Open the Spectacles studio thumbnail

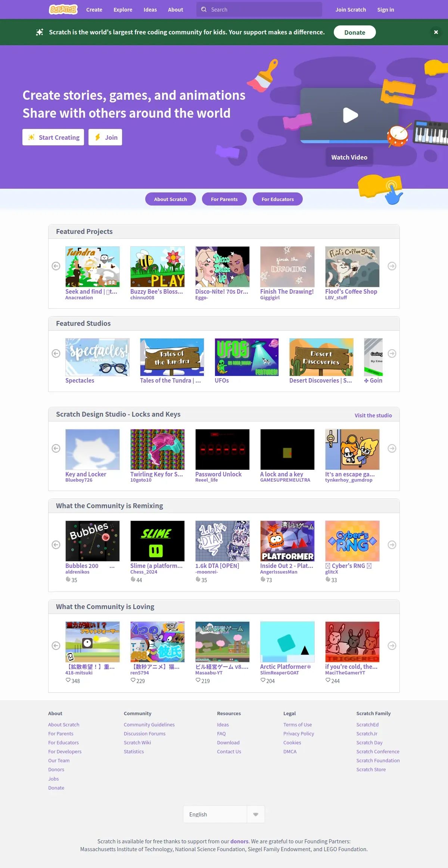click(97, 357)
